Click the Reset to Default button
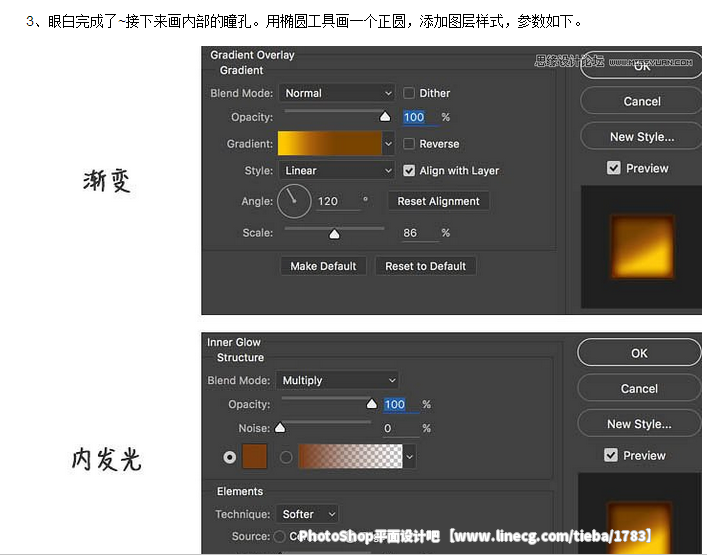Image resolution: width=707 pixels, height=555 pixels. pos(425,266)
